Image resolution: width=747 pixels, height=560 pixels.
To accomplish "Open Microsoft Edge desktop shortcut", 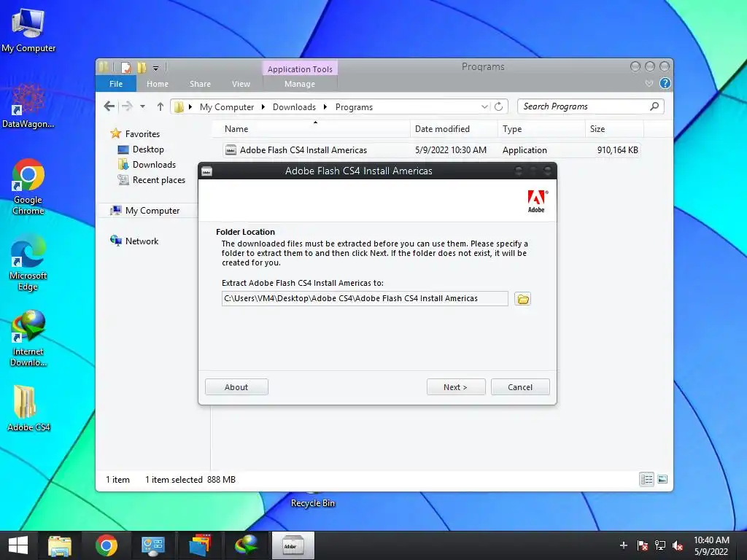I will pos(28,262).
